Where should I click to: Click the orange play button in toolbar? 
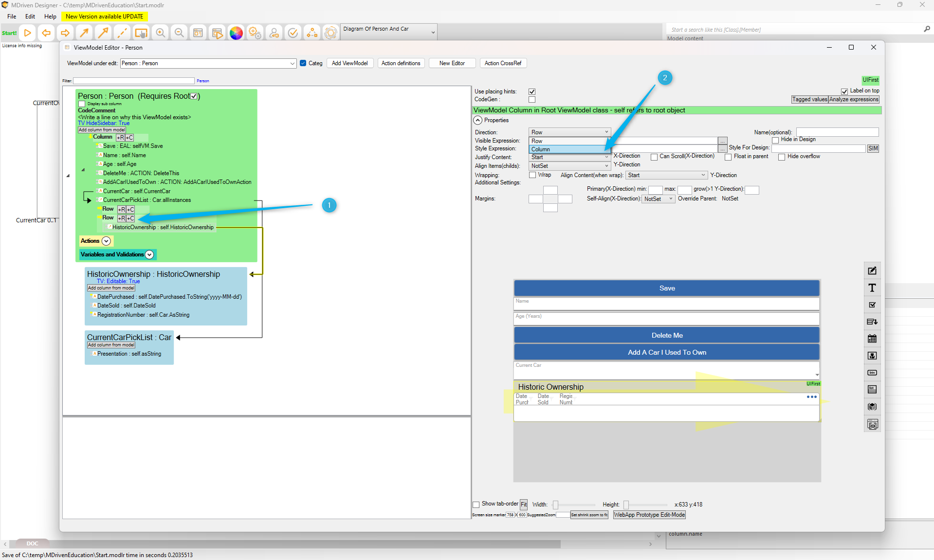click(28, 33)
